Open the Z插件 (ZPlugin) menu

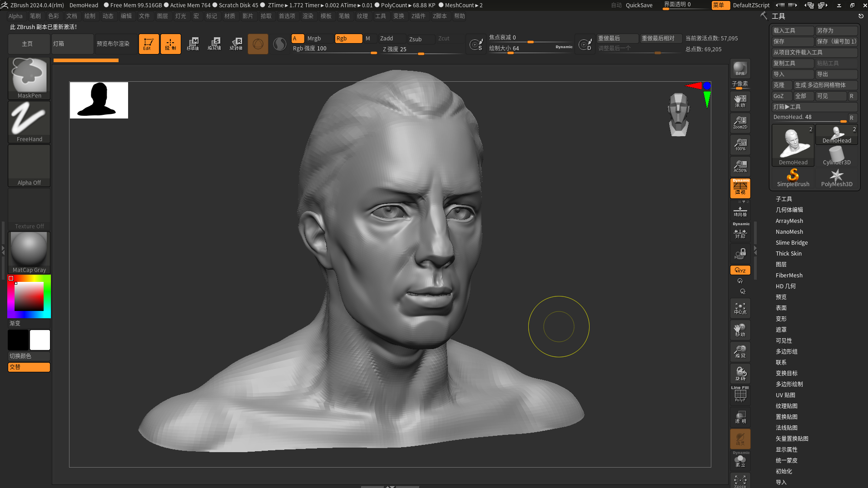[x=418, y=16]
